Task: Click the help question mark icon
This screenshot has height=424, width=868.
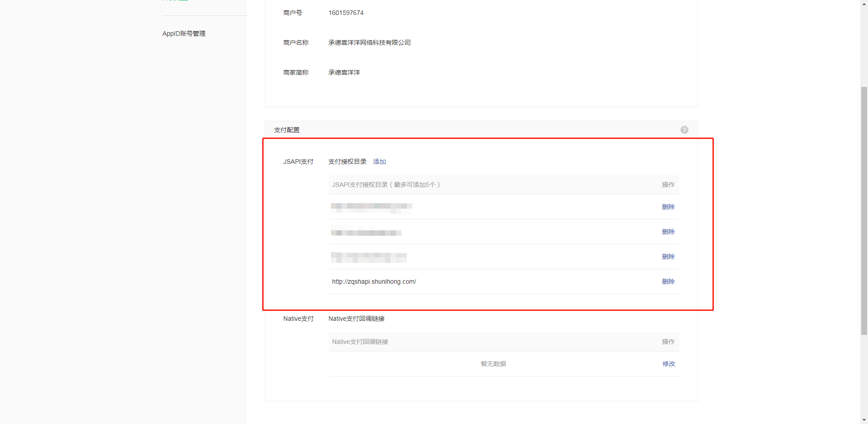Action: 684,130
